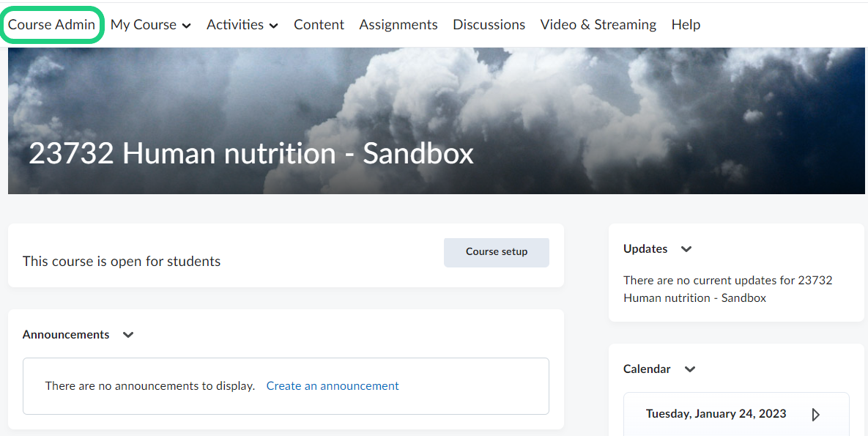Viewport: 868px width, 436px height.
Task: Open Assignments from the navbar
Action: (398, 25)
